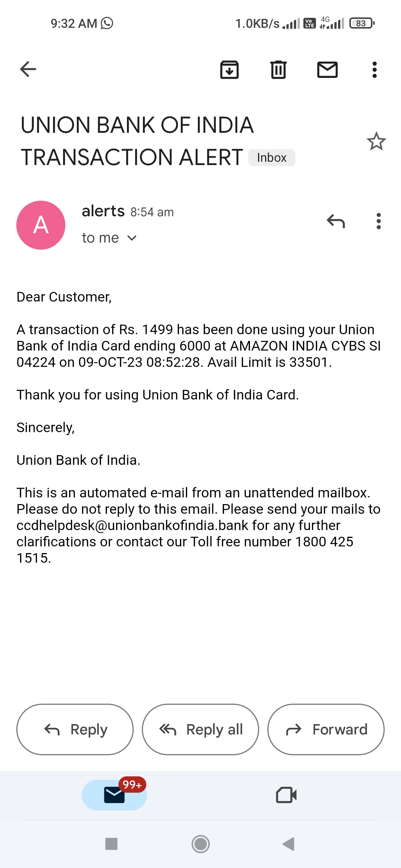401x868 pixels.
Task: Tap the reply arrow beside sender
Action: point(336,221)
